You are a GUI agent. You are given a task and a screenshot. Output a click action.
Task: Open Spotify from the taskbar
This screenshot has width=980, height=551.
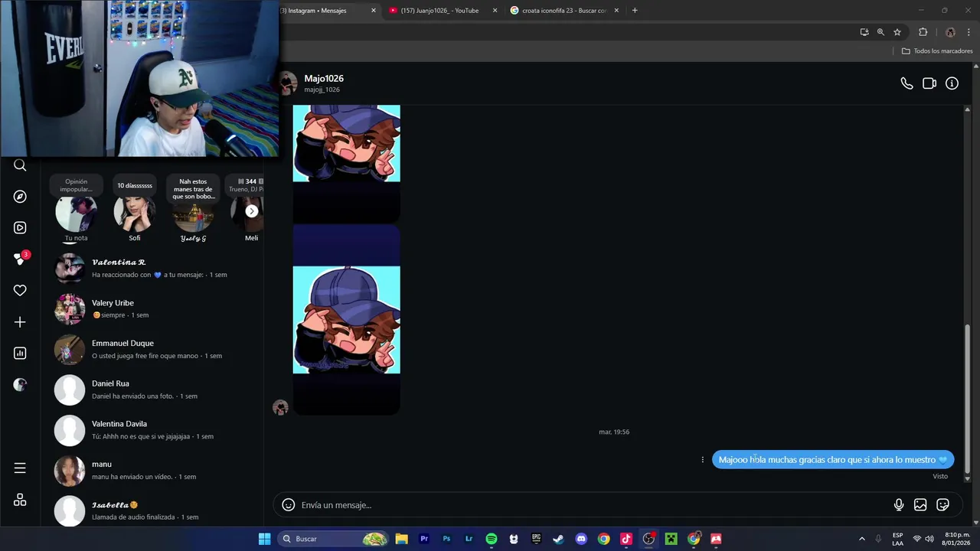click(x=492, y=539)
